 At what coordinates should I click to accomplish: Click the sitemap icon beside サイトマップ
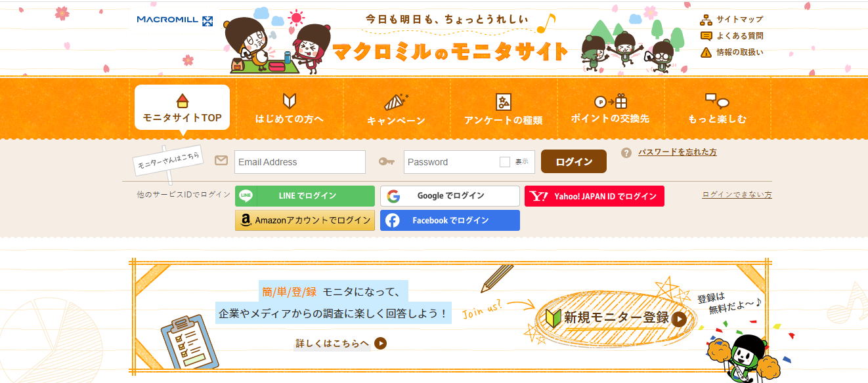coord(706,19)
